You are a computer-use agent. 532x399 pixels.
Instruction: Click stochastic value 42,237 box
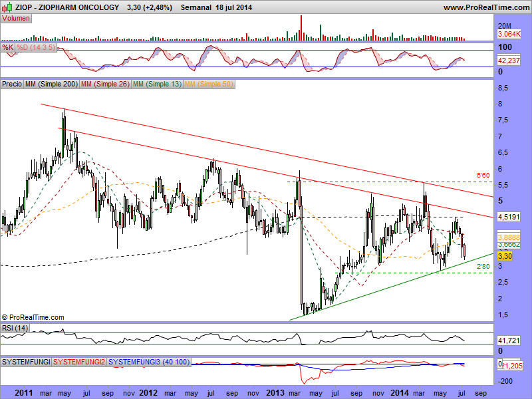[509, 61]
